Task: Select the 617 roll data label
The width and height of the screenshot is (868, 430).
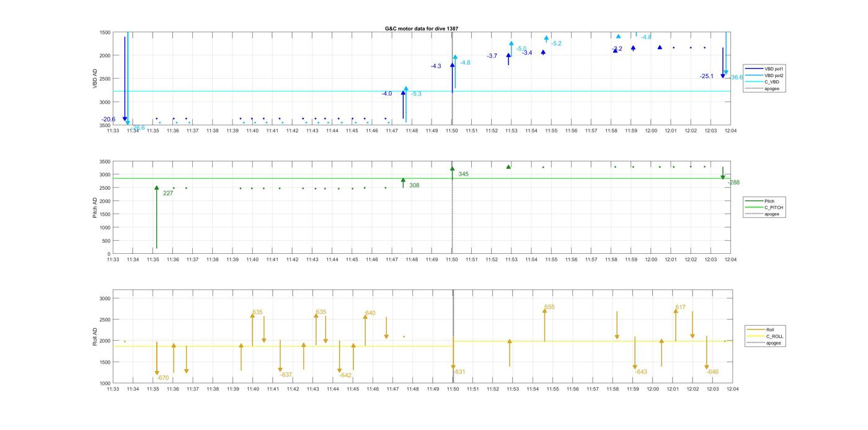Action: pos(680,307)
